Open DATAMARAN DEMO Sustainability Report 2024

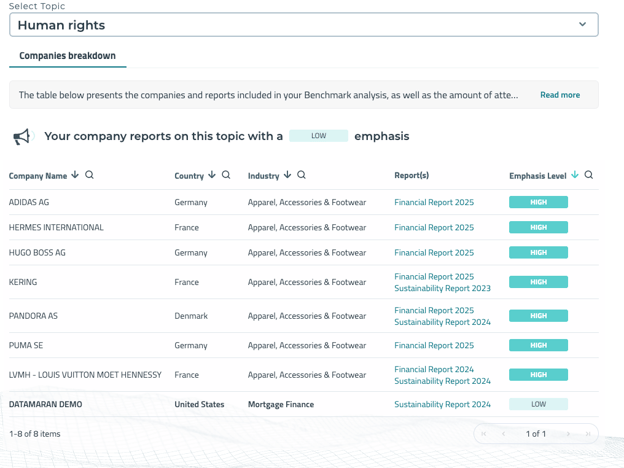[x=442, y=404]
